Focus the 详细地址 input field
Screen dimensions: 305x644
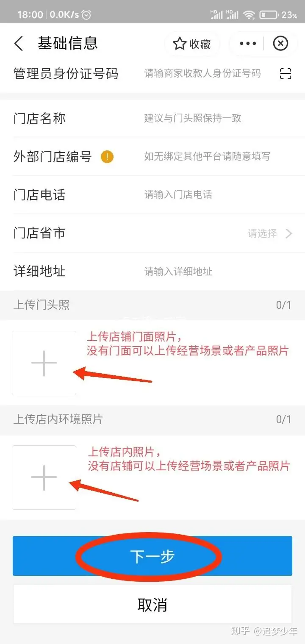tap(219, 272)
